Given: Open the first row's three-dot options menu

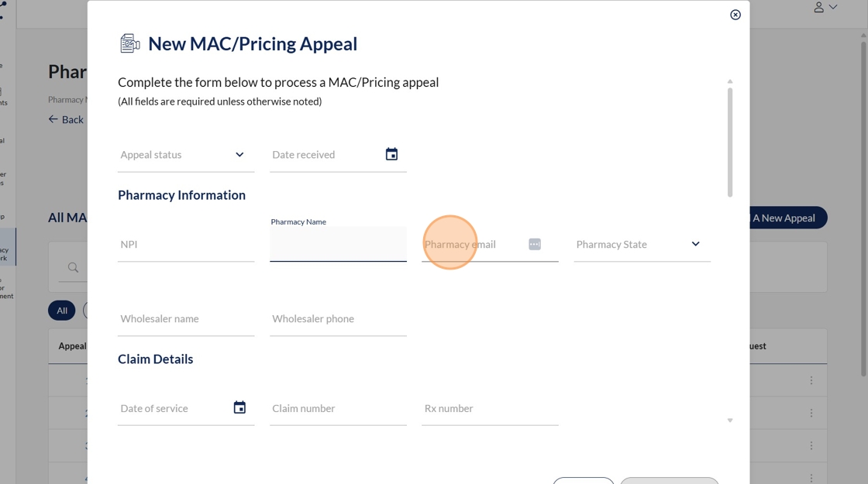Looking at the screenshot, I should click(811, 380).
